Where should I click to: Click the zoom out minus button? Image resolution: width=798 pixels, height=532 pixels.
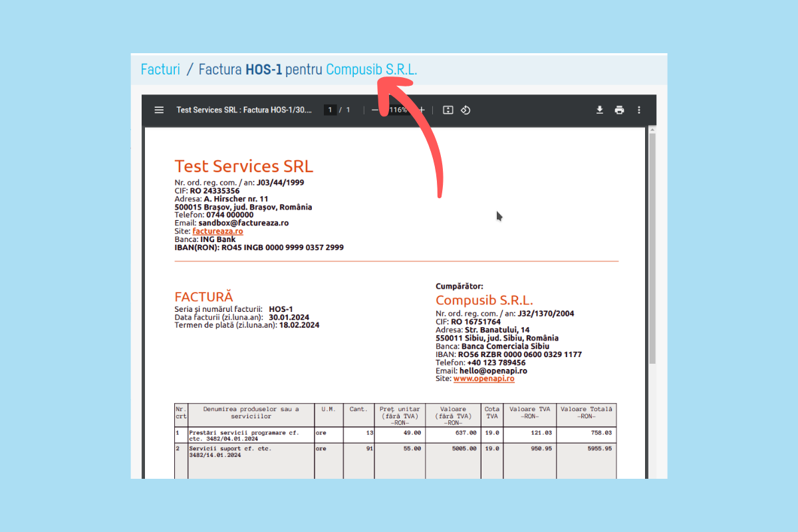pyautogui.click(x=375, y=110)
